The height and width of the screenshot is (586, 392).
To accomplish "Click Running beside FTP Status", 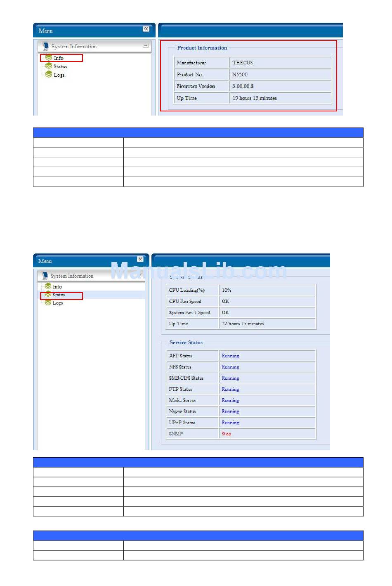I will tap(230, 389).
